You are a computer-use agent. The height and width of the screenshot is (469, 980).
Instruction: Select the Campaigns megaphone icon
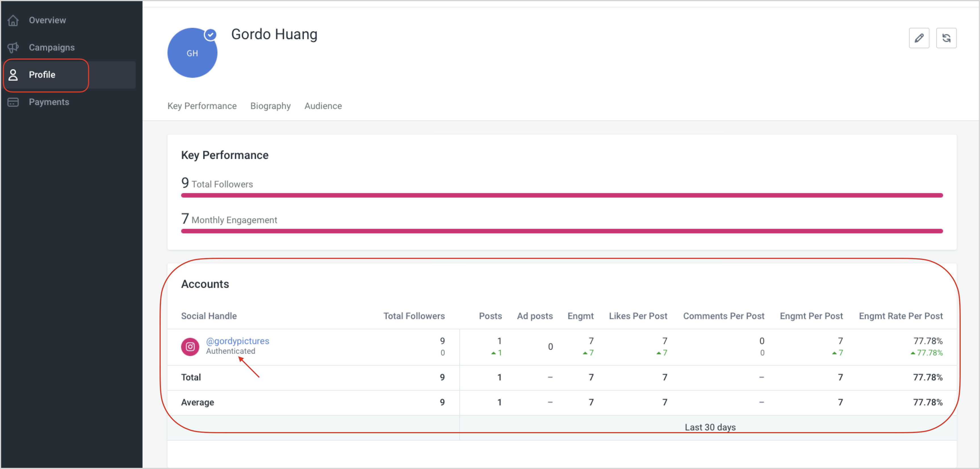tap(13, 47)
